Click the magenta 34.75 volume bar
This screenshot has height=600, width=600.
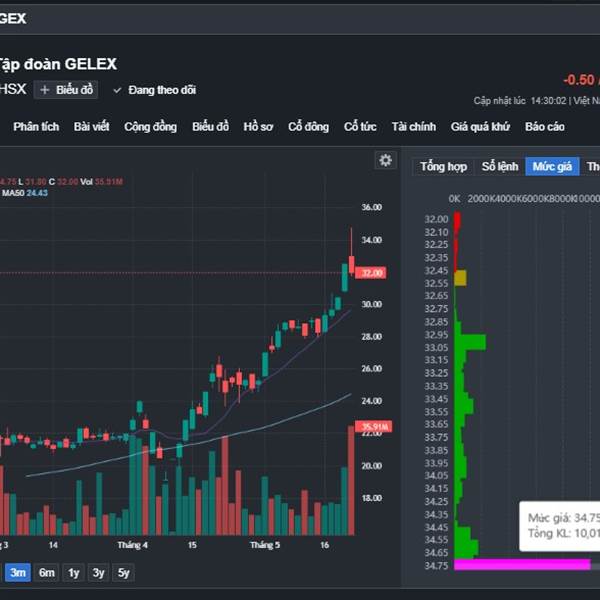(x=522, y=565)
